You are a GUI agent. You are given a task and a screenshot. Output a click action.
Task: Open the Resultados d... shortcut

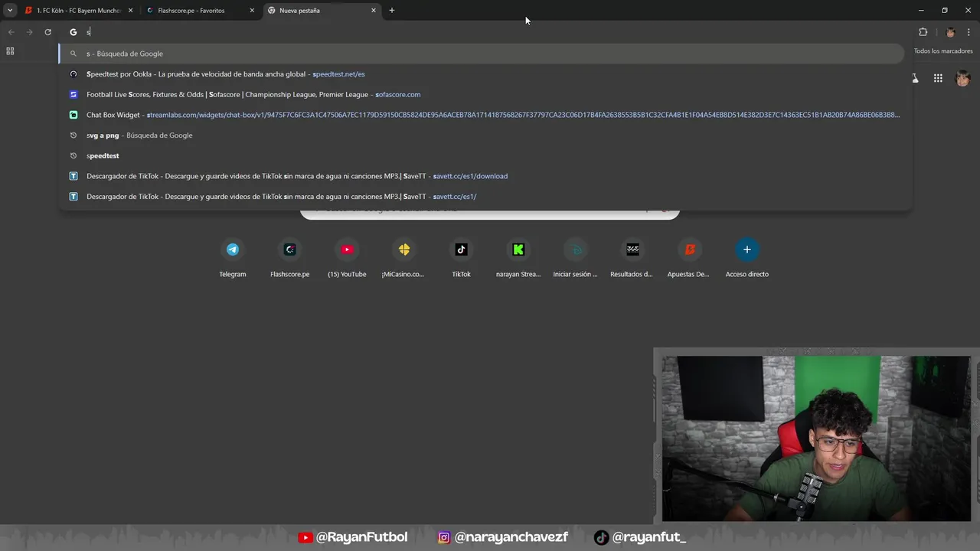632,258
